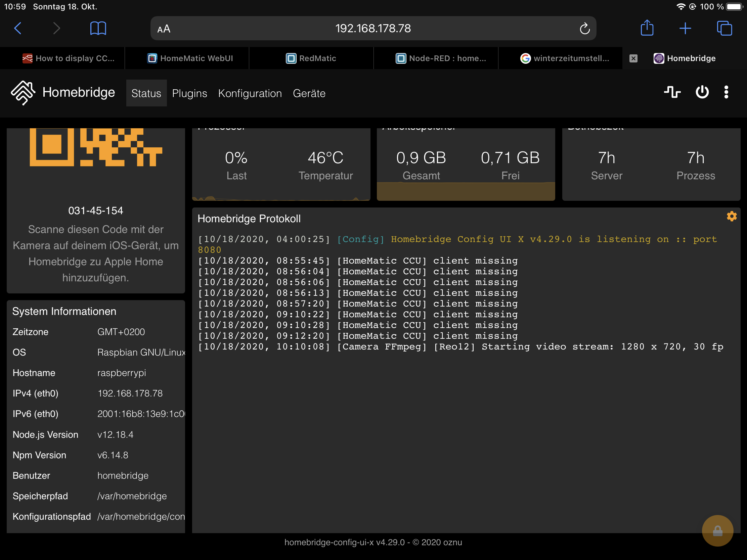Open the three-dot options menu

726,92
